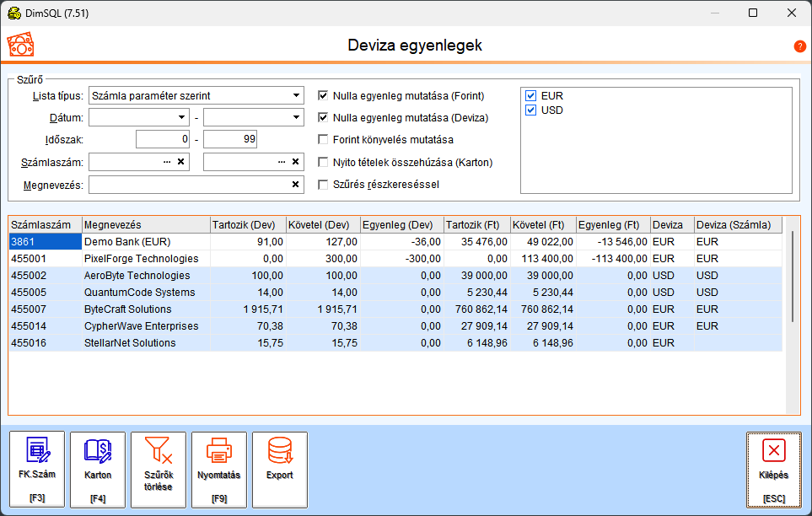Select the Demo Bank (EUR) cell

click(x=146, y=241)
